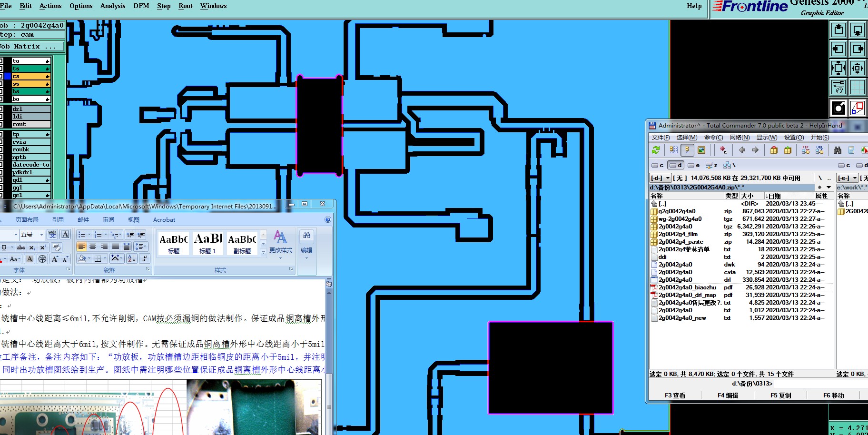Image resolution: width=868 pixels, height=435 pixels.
Task: Toggle the checkbox beside layer ts
Action: point(1,69)
